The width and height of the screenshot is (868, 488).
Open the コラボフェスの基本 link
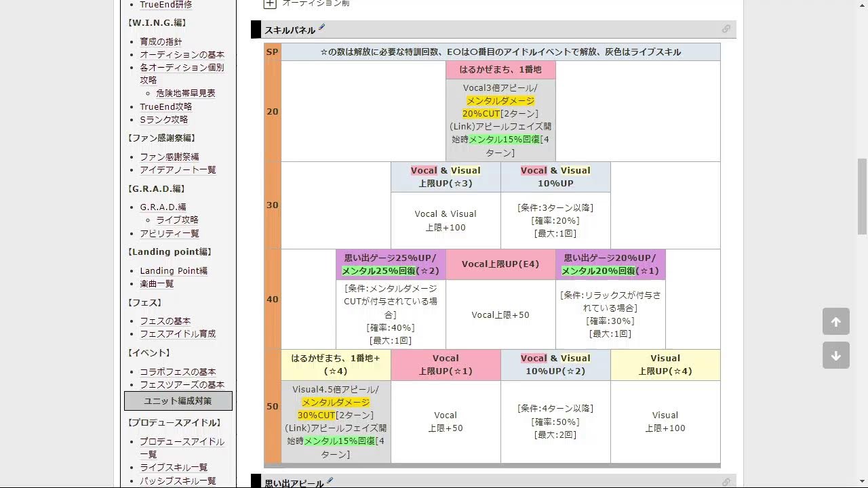coord(178,371)
